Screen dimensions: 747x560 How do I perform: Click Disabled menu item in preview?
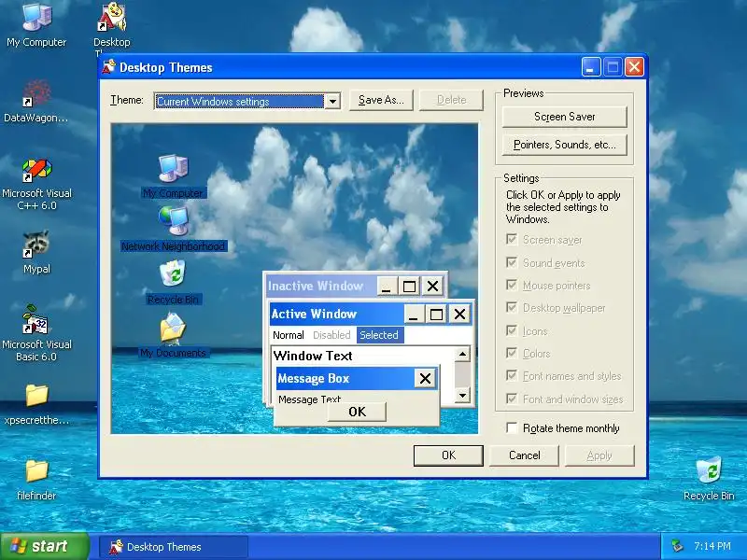[x=331, y=335]
